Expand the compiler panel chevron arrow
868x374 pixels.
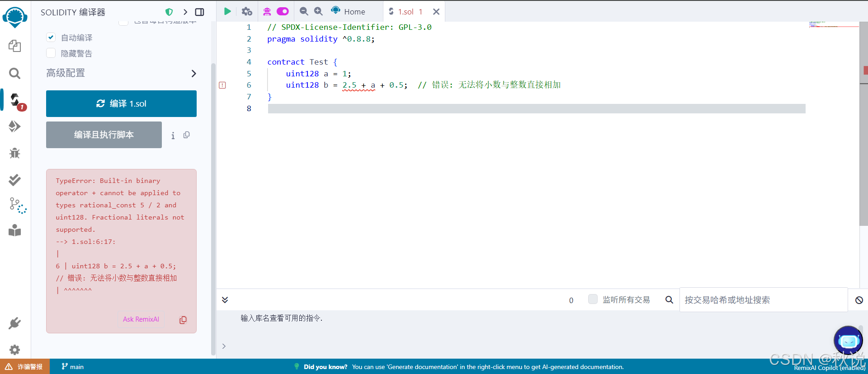[185, 12]
